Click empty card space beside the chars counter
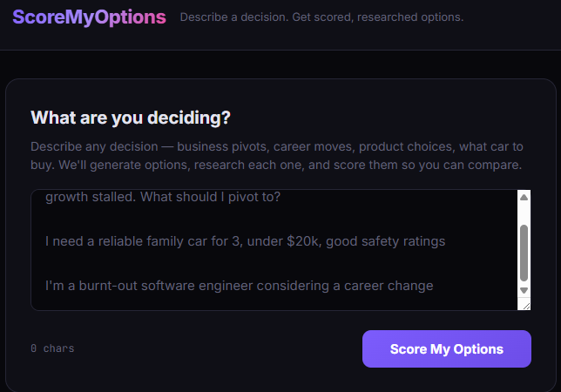 (218, 348)
